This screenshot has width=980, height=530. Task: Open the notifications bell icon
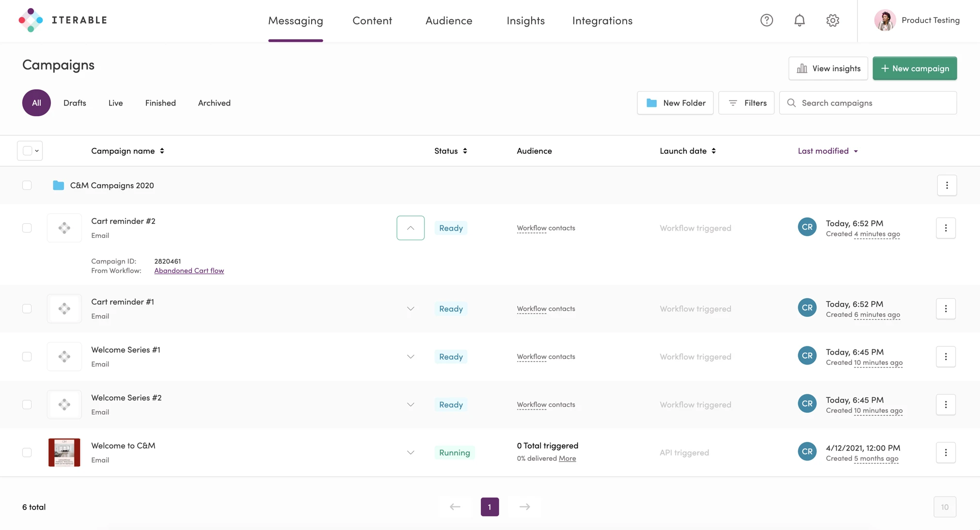pos(799,20)
